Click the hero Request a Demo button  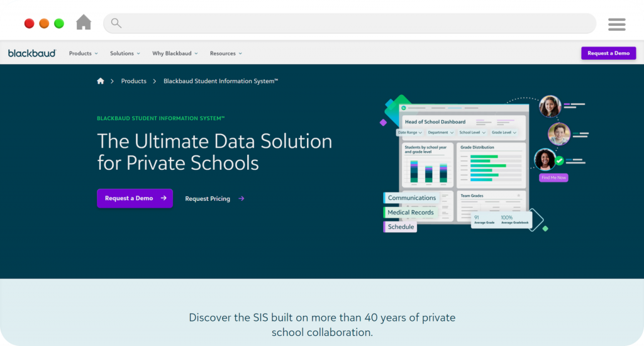tap(135, 198)
